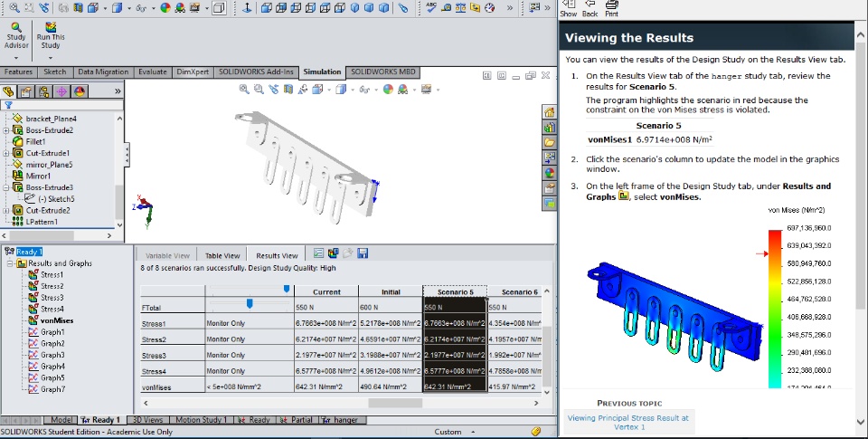This screenshot has width=868, height=439.
Task: Open the SOLIDWORKS Add-Ins tab
Action: click(256, 72)
